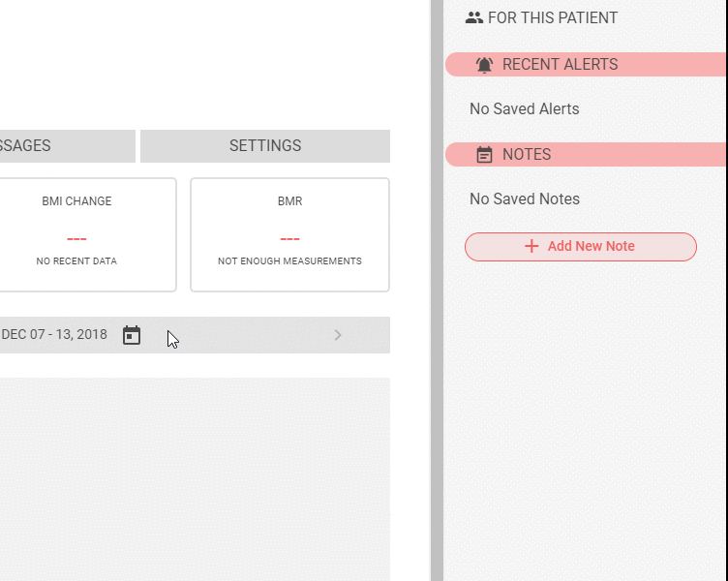
Task: Click the Not Enough Measurements label
Action: pos(289,261)
